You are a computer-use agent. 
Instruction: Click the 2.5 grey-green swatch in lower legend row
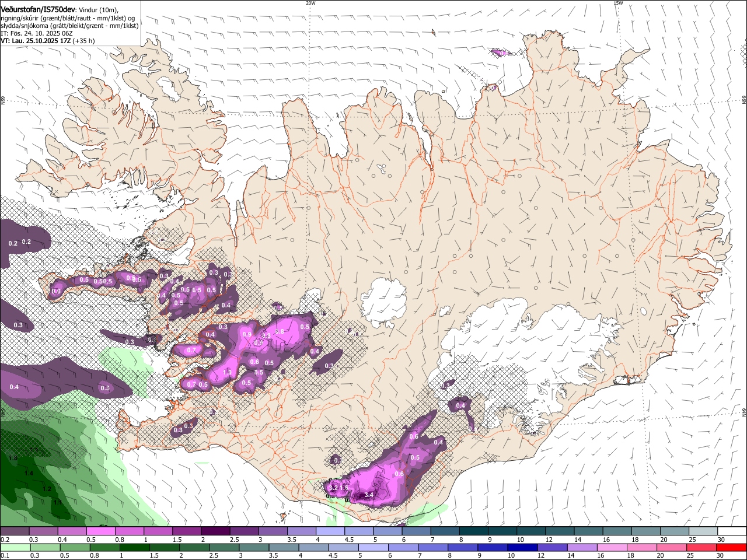point(223,547)
